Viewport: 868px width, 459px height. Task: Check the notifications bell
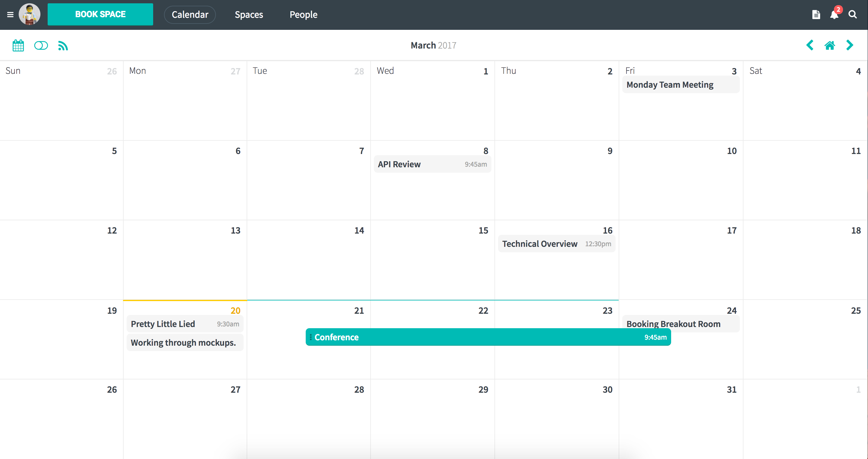coord(835,14)
